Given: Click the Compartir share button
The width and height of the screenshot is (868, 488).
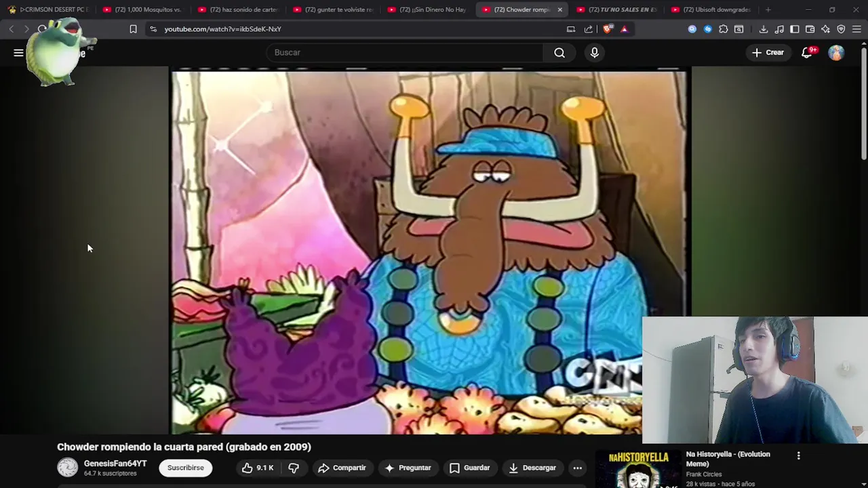Looking at the screenshot, I should (x=342, y=468).
